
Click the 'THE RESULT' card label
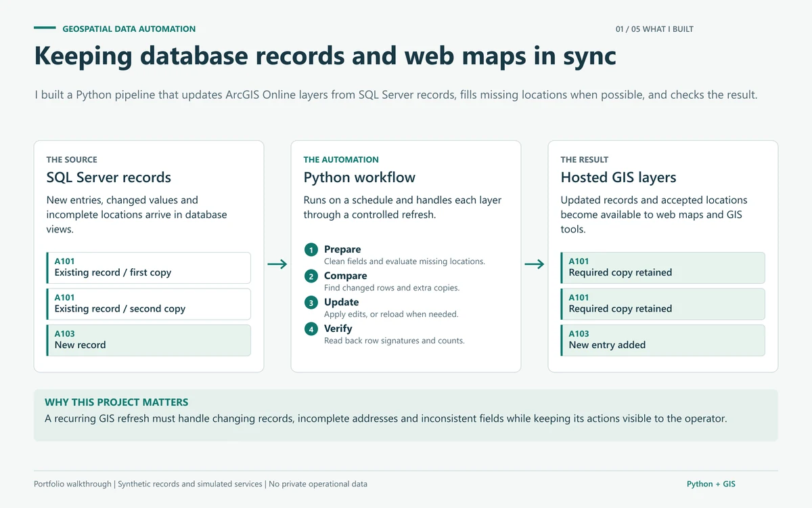coord(585,160)
